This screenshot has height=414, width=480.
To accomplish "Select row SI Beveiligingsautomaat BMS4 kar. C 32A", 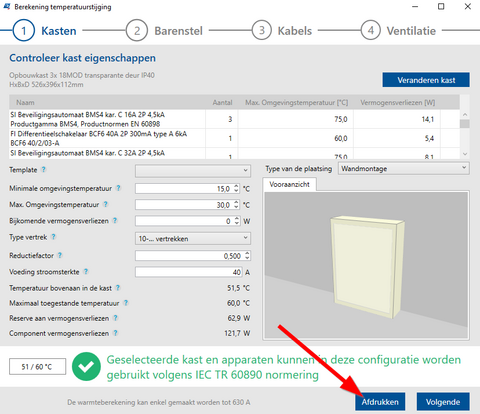I will pyautogui.click(x=234, y=154).
